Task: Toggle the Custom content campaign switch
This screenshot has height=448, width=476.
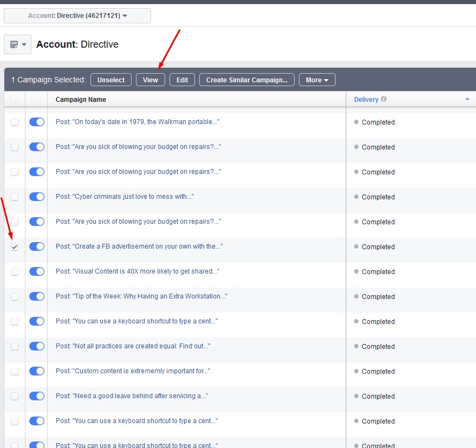Action: [37, 371]
